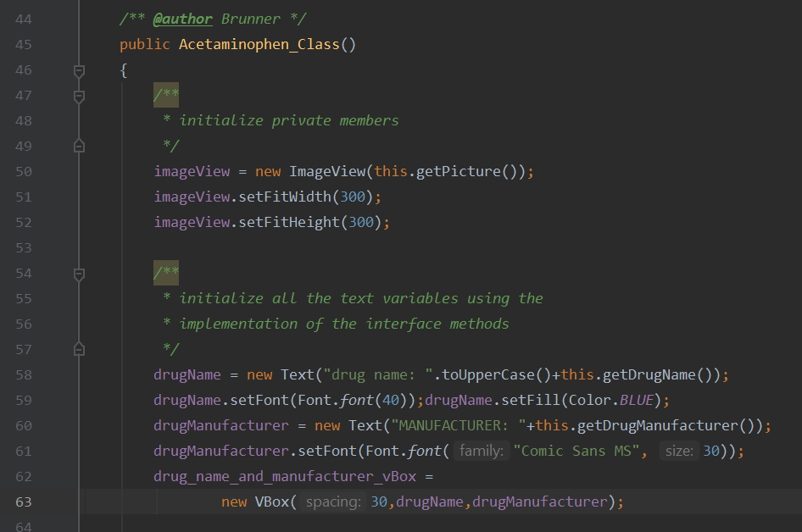Click the setFill method call
Image resolution: width=802 pixels, height=532 pixels.
pyautogui.click(x=531, y=401)
